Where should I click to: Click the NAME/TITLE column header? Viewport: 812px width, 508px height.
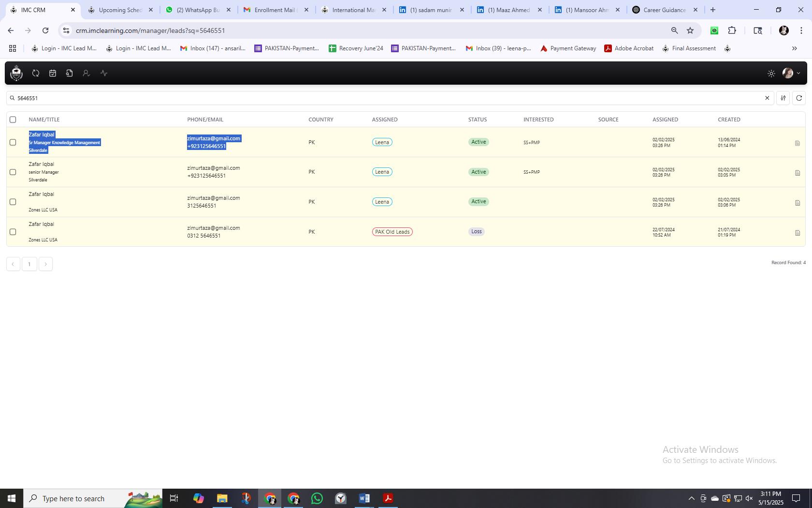pos(44,120)
